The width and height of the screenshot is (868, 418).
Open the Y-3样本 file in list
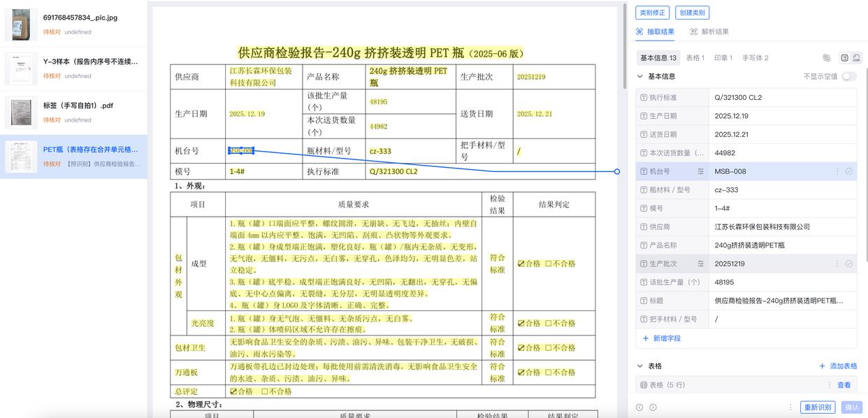pos(73,69)
